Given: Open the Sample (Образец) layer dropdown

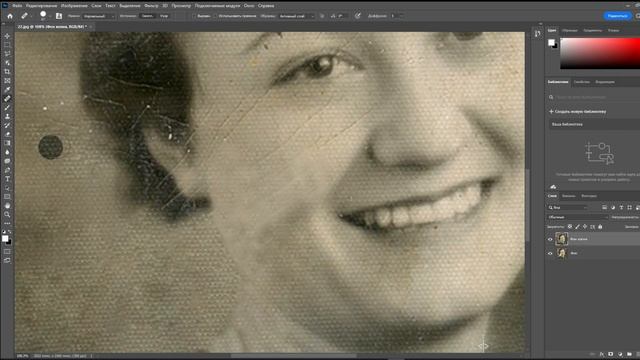Looking at the screenshot, I should pyautogui.click(x=297, y=16).
